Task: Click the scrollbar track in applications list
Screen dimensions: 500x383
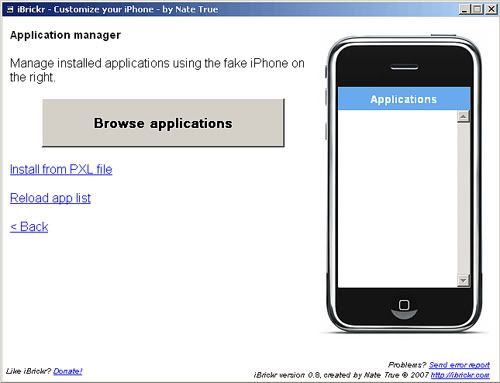Action: coord(463,198)
